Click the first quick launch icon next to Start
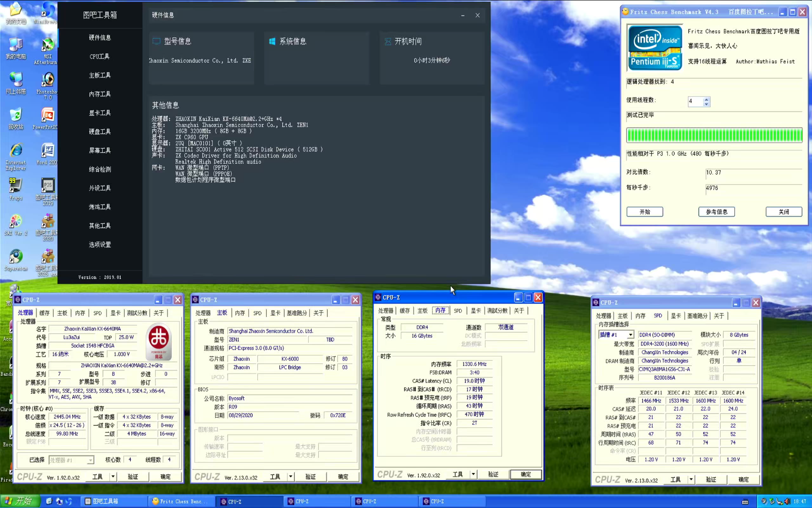Image resolution: width=812 pixels, height=508 pixels. 49,501
